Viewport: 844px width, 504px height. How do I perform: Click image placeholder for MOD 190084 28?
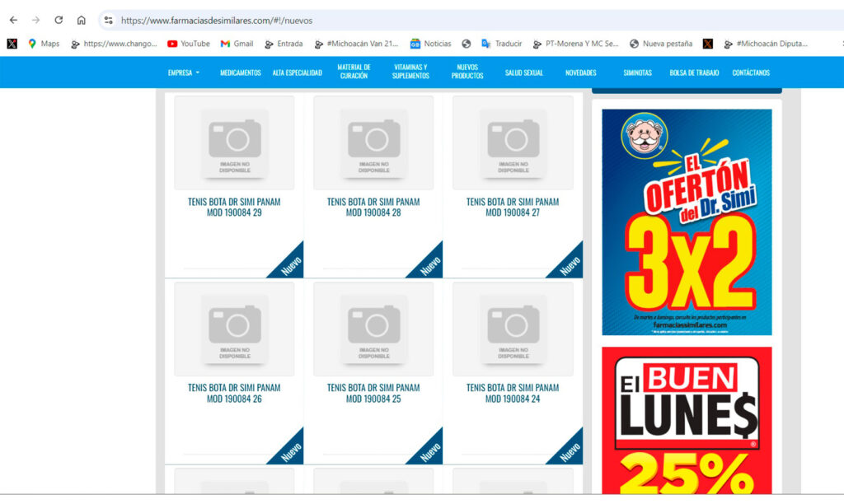[x=373, y=142]
